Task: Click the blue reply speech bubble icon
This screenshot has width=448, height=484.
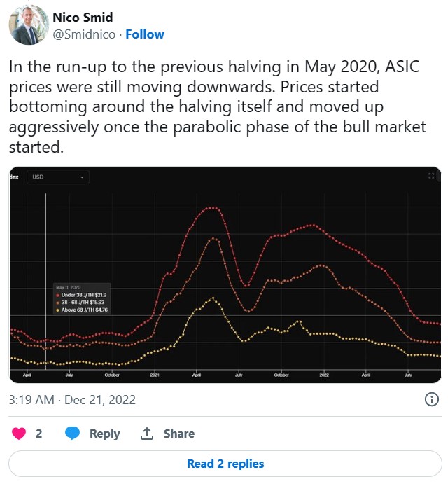Action: tap(73, 433)
